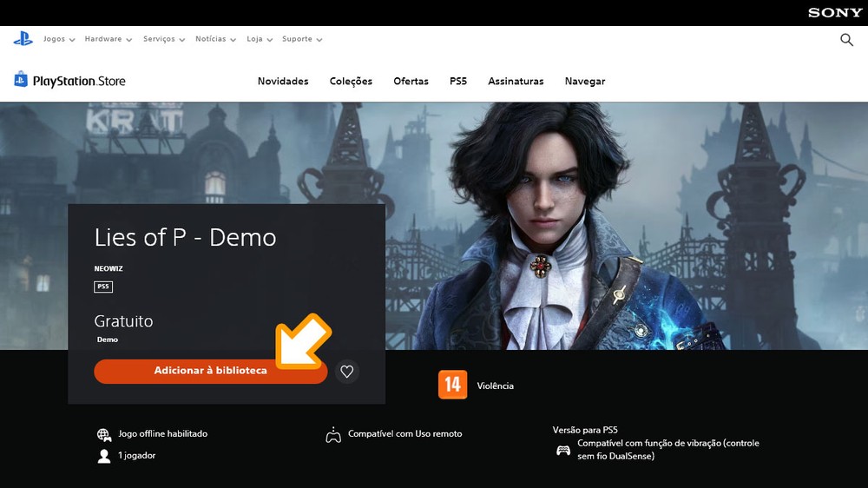
Task: Expand the Suporte dropdown menu
Action: [302, 39]
